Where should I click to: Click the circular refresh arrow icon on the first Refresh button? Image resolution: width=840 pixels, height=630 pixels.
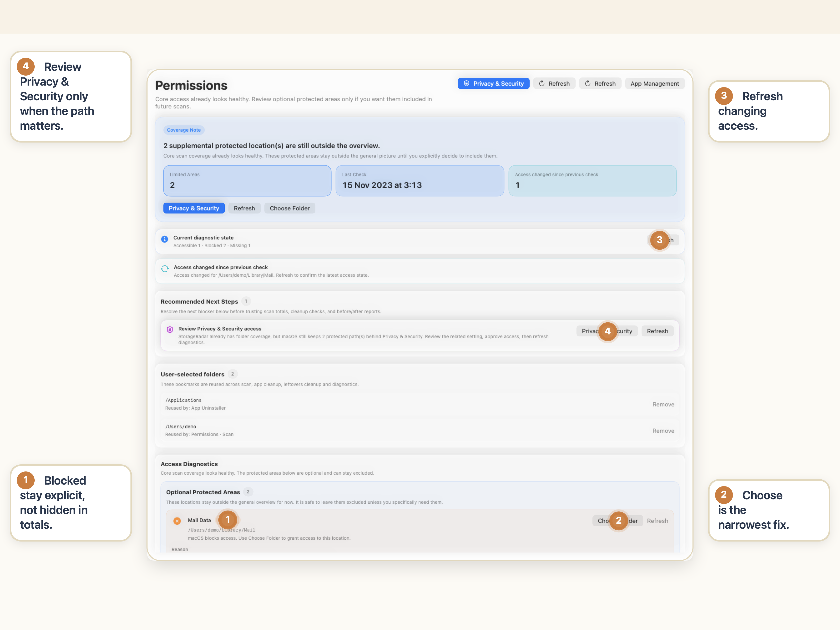[542, 83]
